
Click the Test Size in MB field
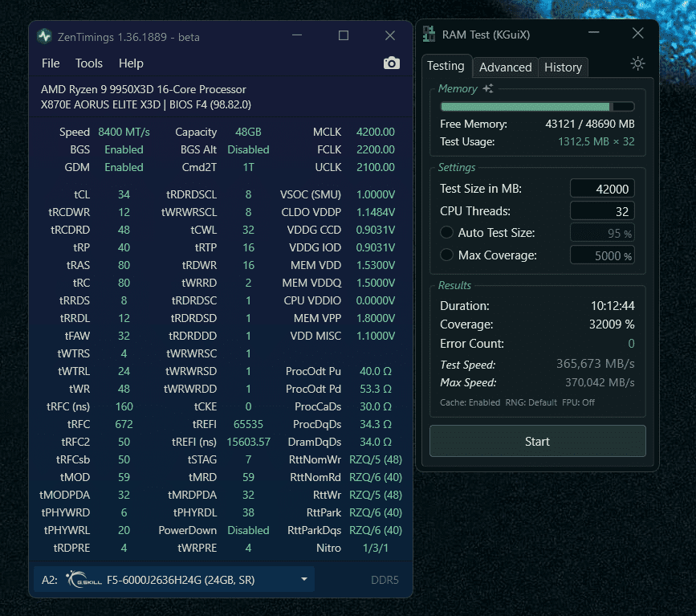click(x=602, y=189)
